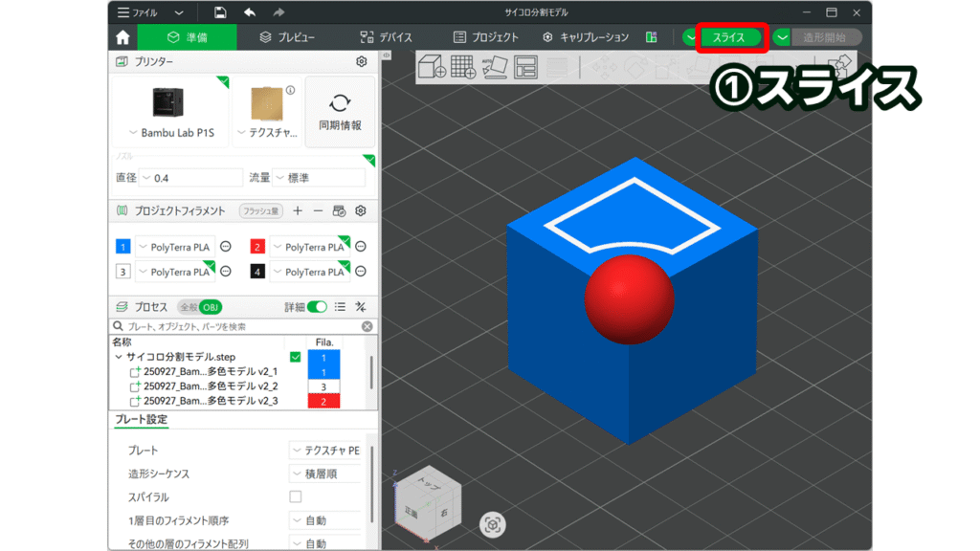
Task: Click the Add plate grid icon
Action: 463,67
